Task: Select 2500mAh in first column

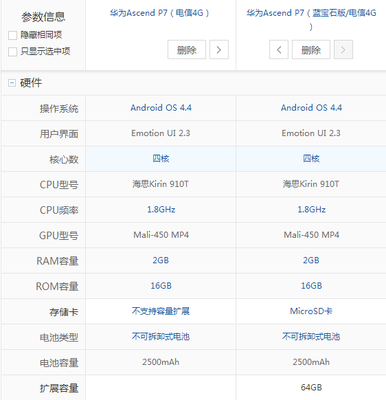Action: [x=161, y=362]
